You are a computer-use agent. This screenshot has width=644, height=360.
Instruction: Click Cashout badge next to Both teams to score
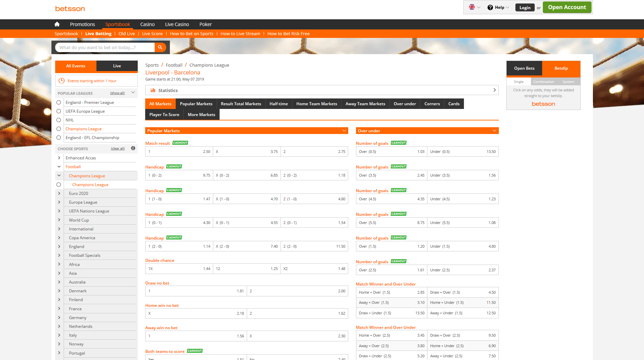(x=195, y=351)
